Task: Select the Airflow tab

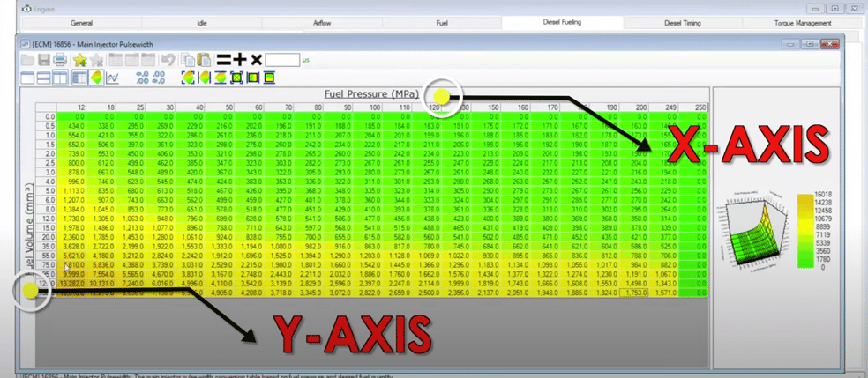Action: click(x=322, y=23)
